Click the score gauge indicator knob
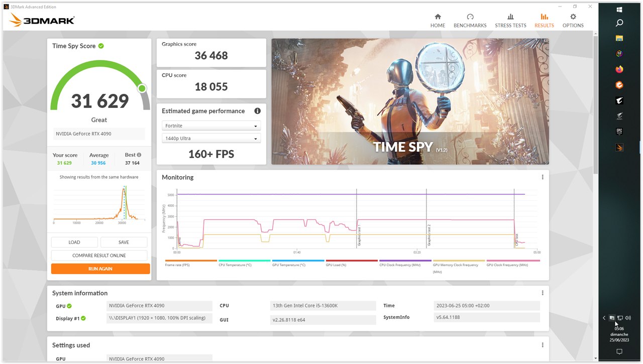Image resolution: width=643 pixels, height=364 pixels. [x=142, y=88]
